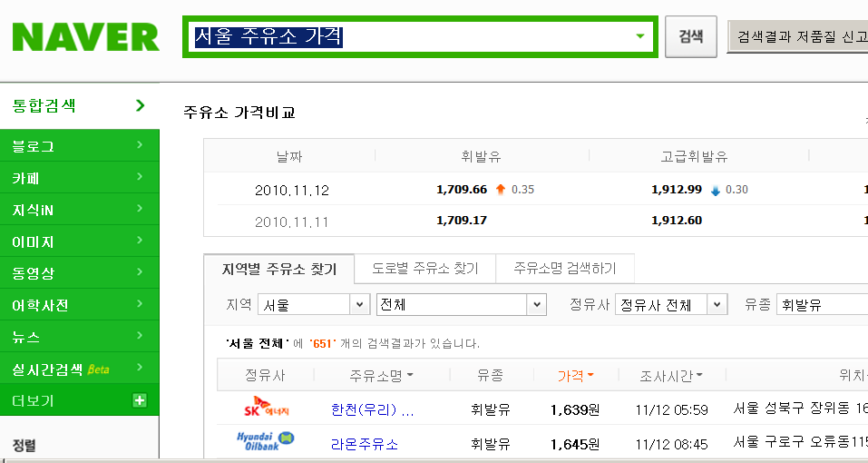This screenshot has height=463, width=868.
Task: Click the blue down arrow by 1,912.99
Action: [x=716, y=191]
